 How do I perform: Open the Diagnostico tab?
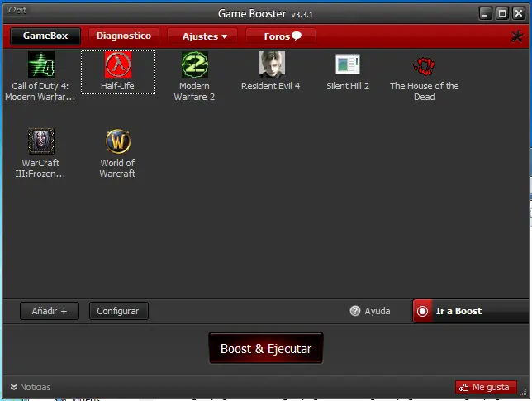pyautogui.click(x=124, y=36)
